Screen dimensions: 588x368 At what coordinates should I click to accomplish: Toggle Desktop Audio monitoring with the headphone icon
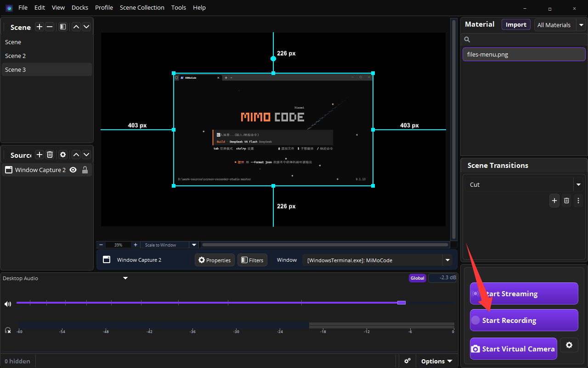(x=8, y=330)
